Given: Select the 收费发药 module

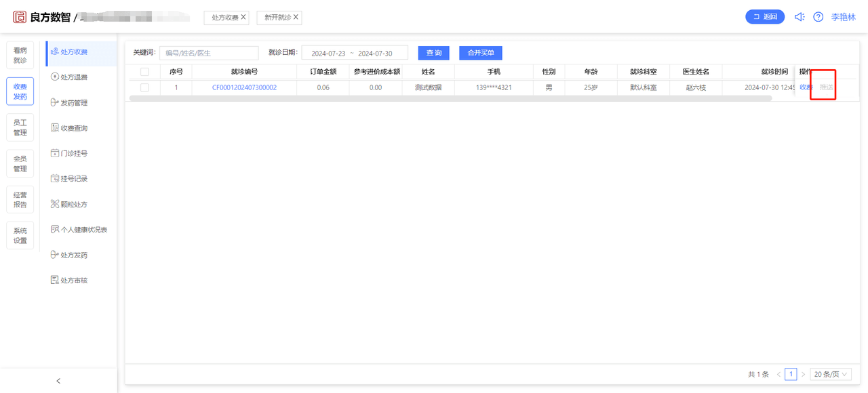Looking at the screenshot, I should point(20,91).
